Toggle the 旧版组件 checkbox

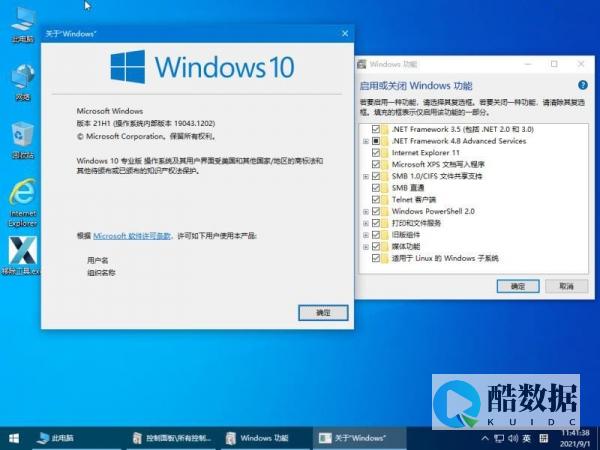pyautogui.click(x=376, y=235)
